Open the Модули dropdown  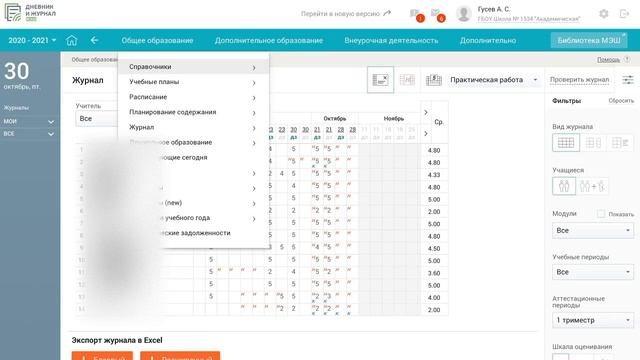click(x=593, y=231)
